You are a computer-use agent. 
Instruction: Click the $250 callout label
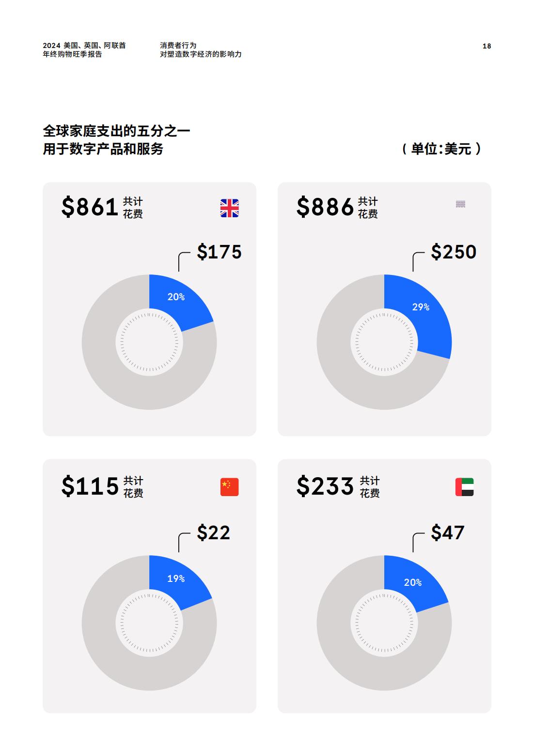[454, 252]
